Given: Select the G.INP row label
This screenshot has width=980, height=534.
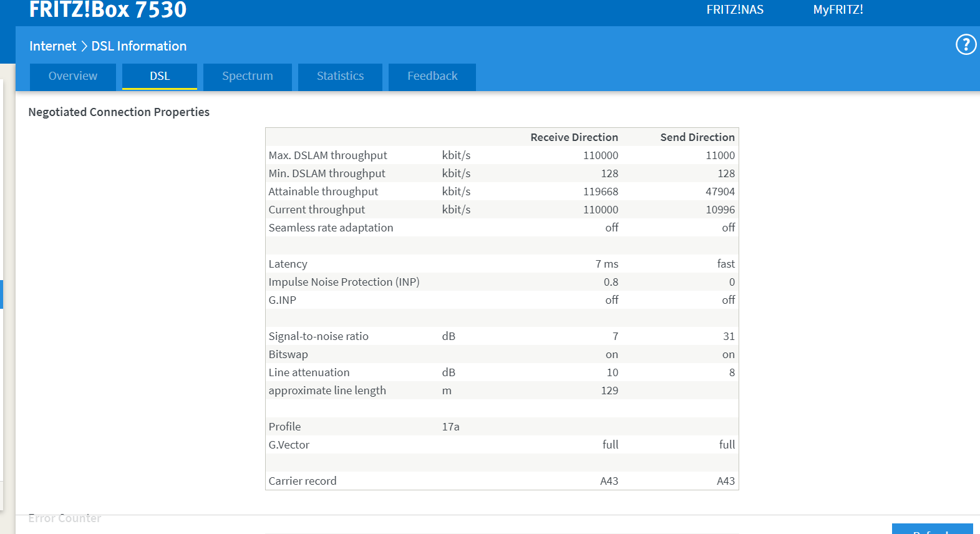Looking at the screenshot, I should [282, 300].
